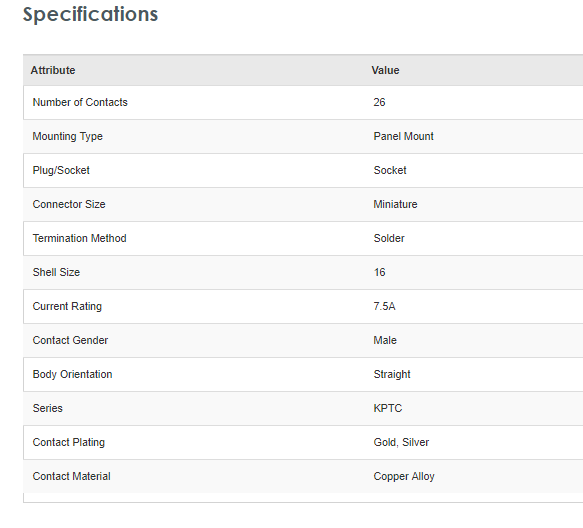Select the Contact Plating label

click(x=69, y=442)
